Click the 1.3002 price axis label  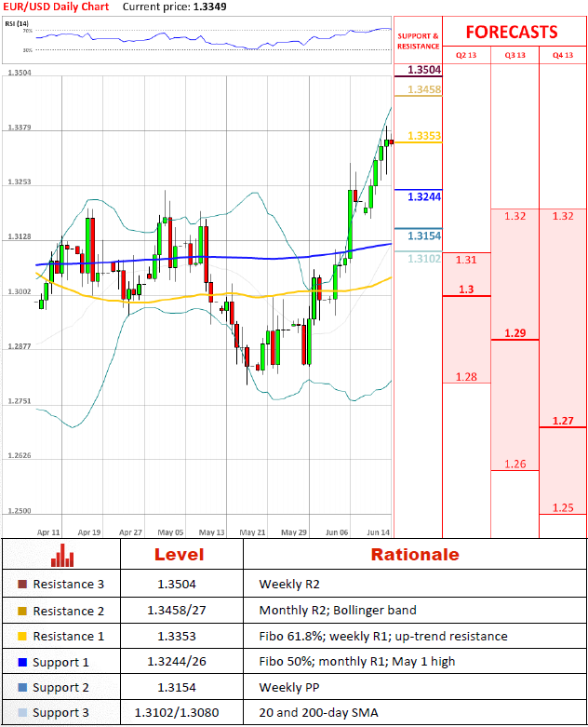(20, 291)
